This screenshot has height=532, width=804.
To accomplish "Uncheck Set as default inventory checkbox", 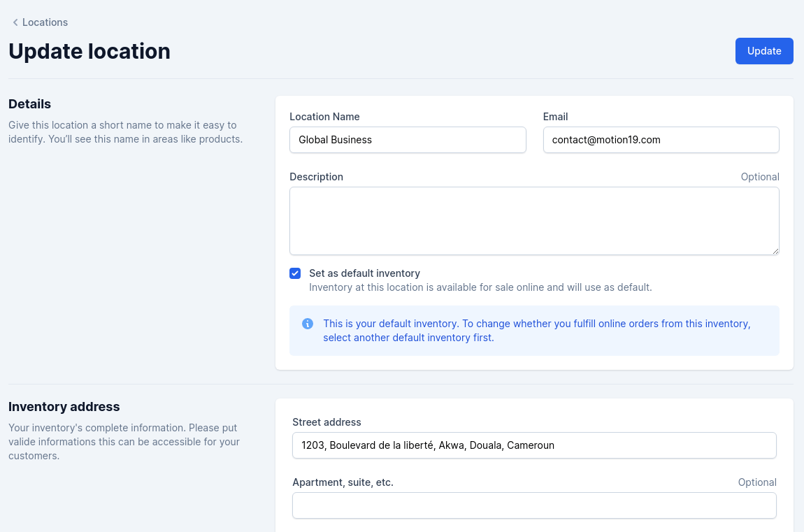I will [x=295, y=273].
